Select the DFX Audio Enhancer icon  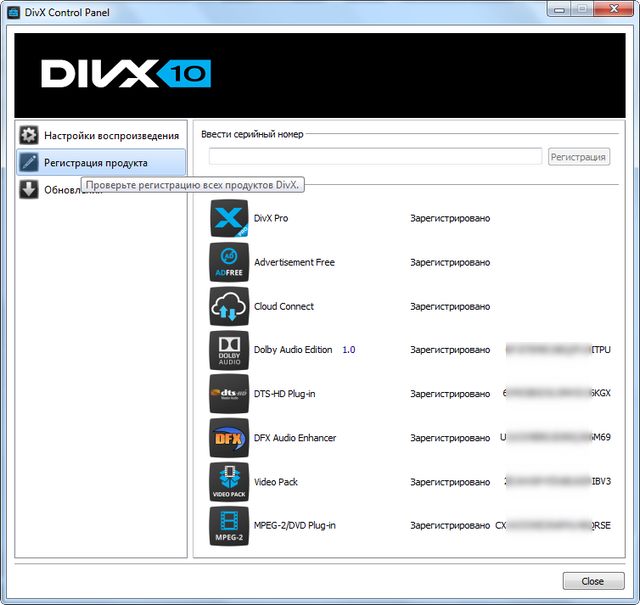(229, 438)
